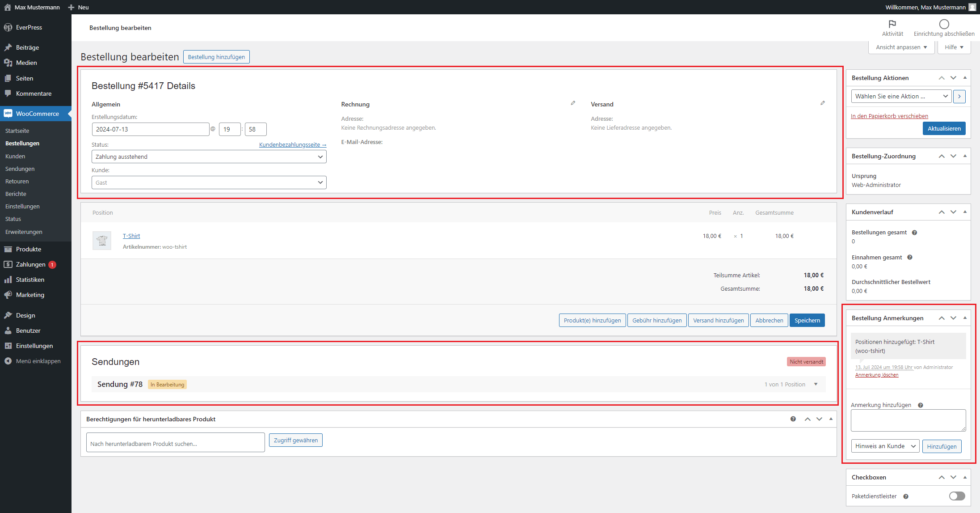Image resolution: width=980 pixels, height=513 pixels.
Task: Collapse the Bestellung Anmerkungen panel
Action: coord(965,318)
